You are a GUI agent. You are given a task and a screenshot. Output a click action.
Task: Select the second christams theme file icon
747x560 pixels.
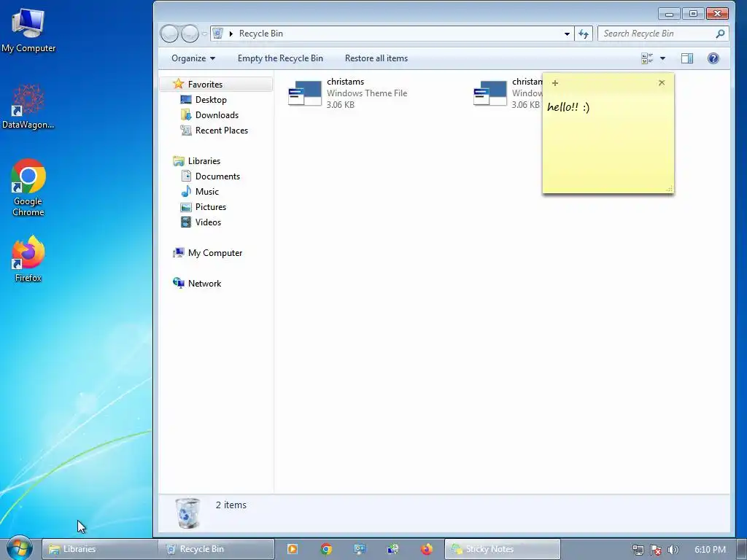coord(490,93)
